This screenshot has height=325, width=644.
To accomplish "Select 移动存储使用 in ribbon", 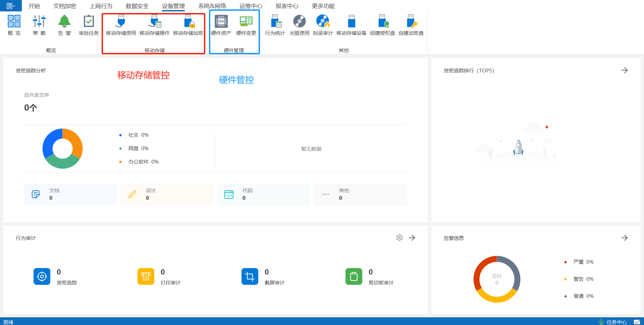I will point(121,25).
